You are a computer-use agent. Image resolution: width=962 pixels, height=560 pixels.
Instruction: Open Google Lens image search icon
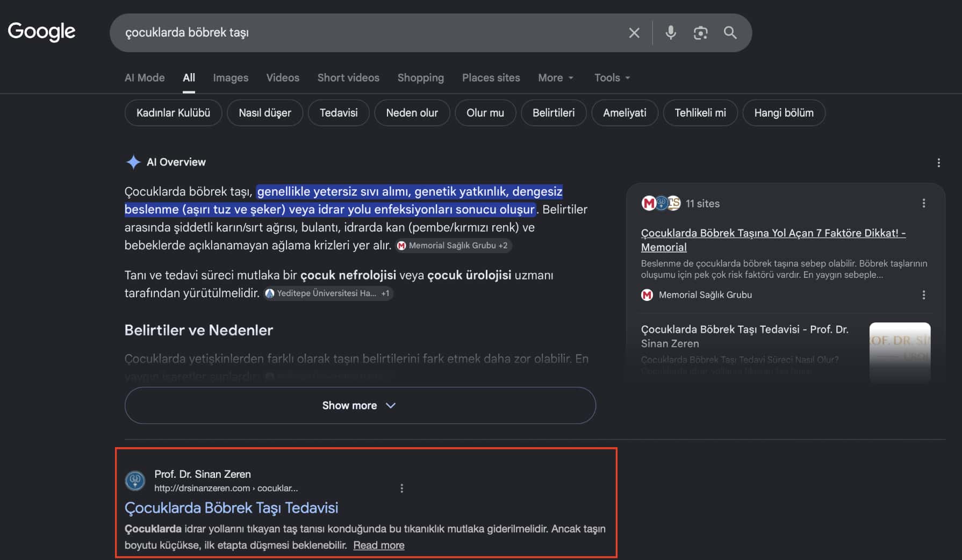(700, 33)
